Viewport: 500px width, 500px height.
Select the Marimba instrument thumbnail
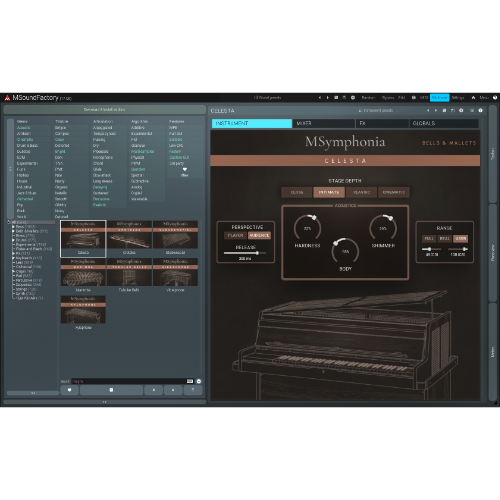[x=83, y=275]
